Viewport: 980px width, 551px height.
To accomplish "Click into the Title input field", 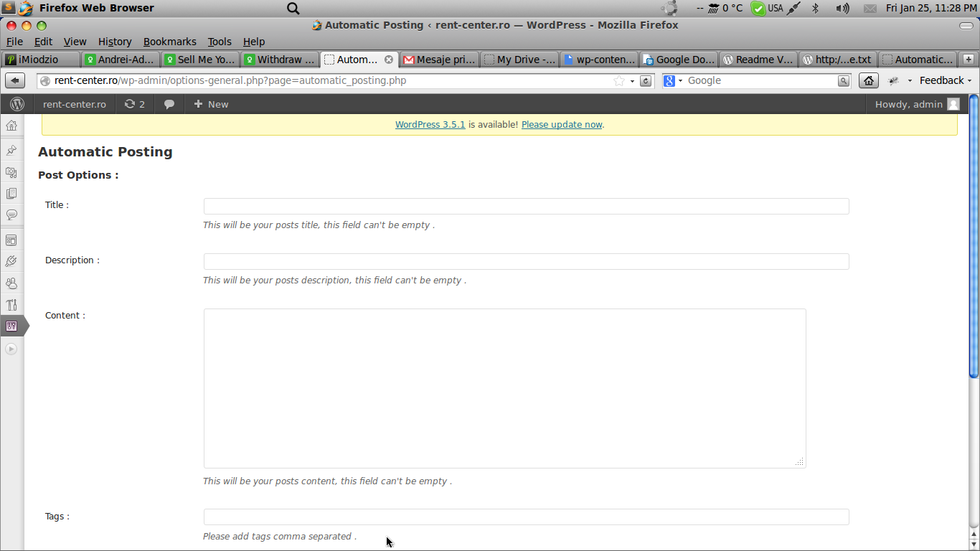I will (526, 207).
